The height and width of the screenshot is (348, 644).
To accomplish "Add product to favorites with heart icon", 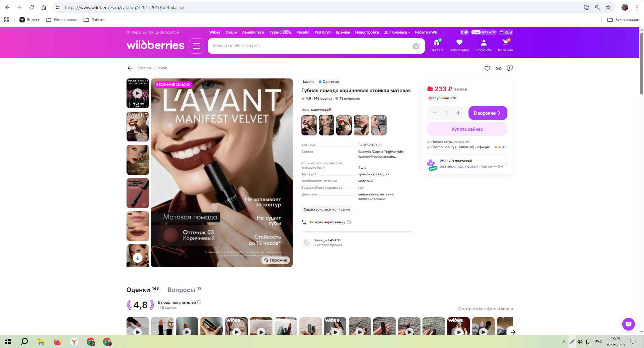I will (487, 68).
